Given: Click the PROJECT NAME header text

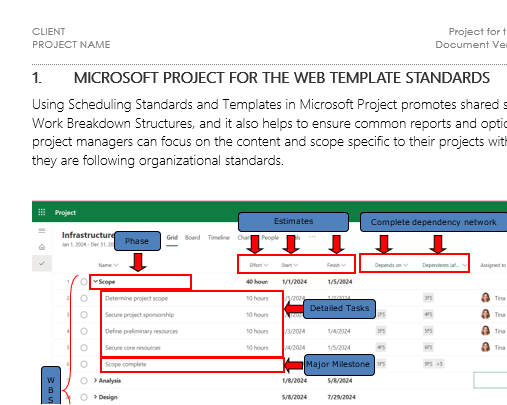Looking at the screenshot, I should [71, 45].
